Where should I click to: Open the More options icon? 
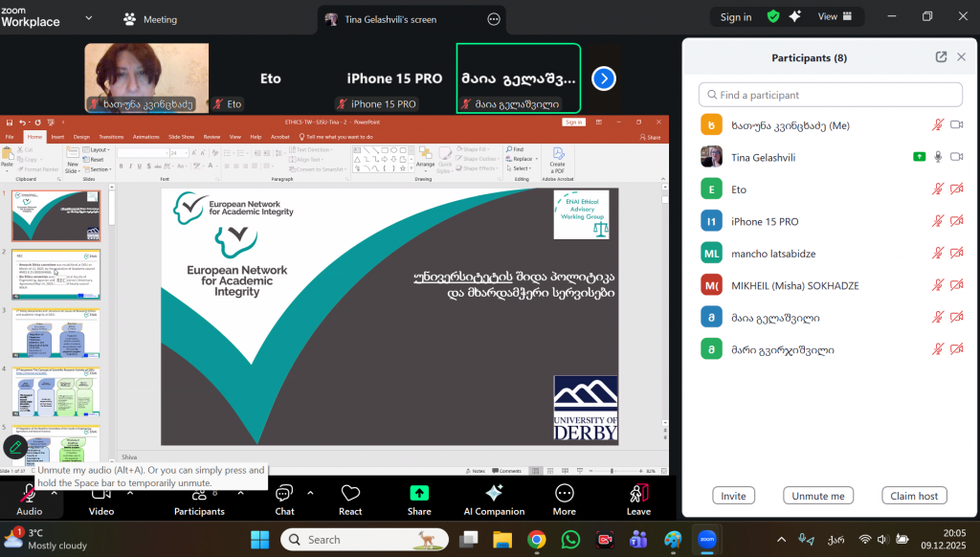tap(564, 493)
